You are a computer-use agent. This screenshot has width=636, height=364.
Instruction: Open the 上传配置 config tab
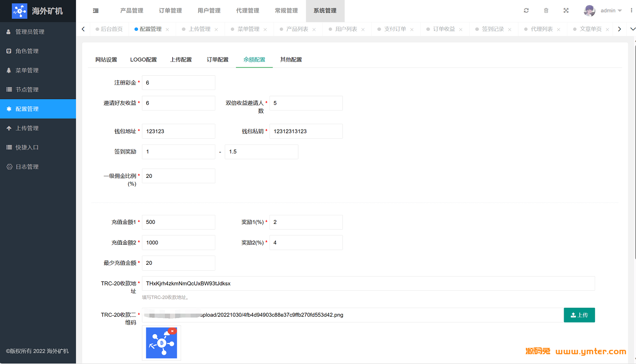[x=181, y=60]
